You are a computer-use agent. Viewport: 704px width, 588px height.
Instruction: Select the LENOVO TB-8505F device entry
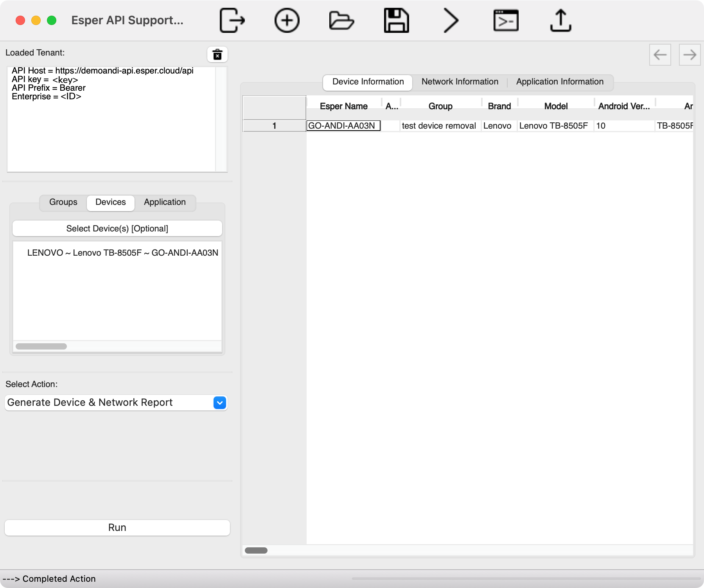pyautogui.click(x=122, y=253)
